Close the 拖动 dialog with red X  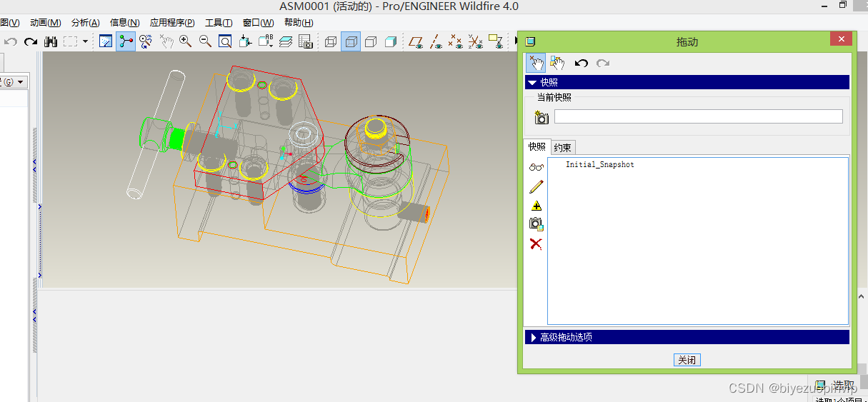tap(842, 39)
